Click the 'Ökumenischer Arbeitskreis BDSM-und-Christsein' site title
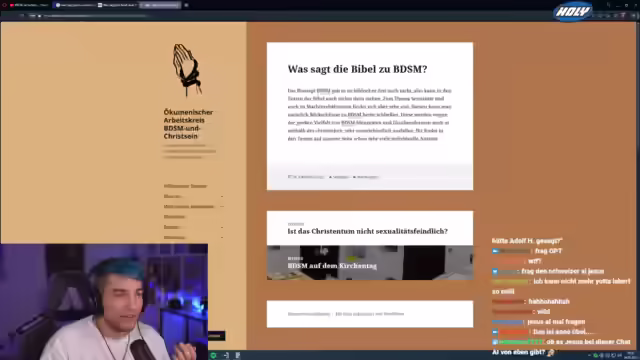 [188, 124]
